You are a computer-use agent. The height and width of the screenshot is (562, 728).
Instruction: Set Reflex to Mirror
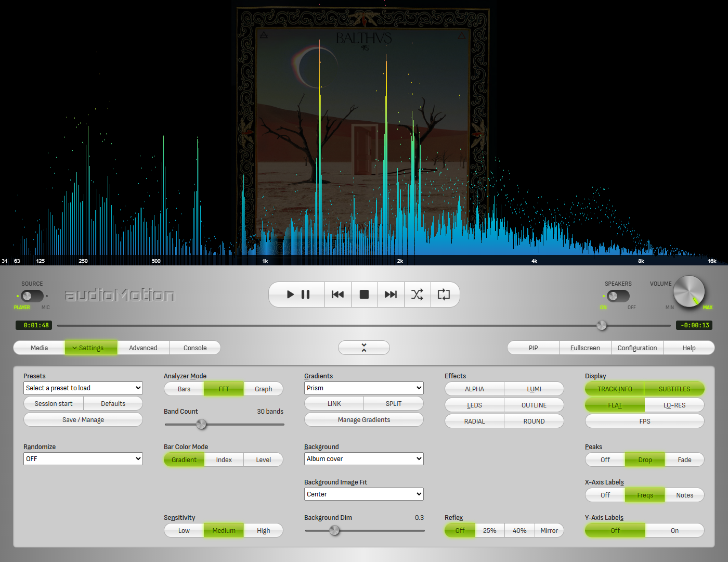coord(549,530)
